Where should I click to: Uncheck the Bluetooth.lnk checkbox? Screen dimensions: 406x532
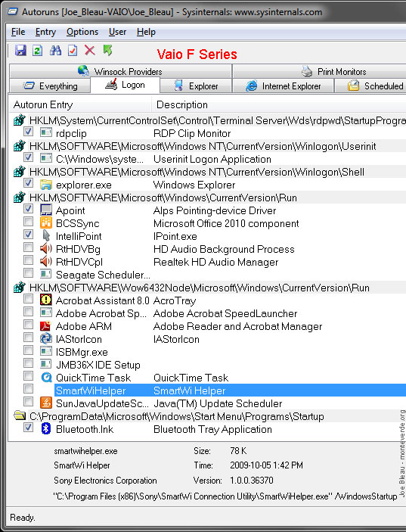(28, 428)
